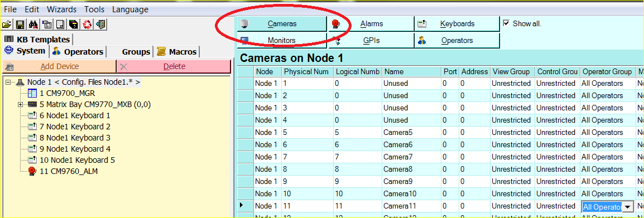Viewport: 644px width, 218px height.
Task: Select Node1 Keyboard 2 in the tree
Action: click(x=75, y=127)
